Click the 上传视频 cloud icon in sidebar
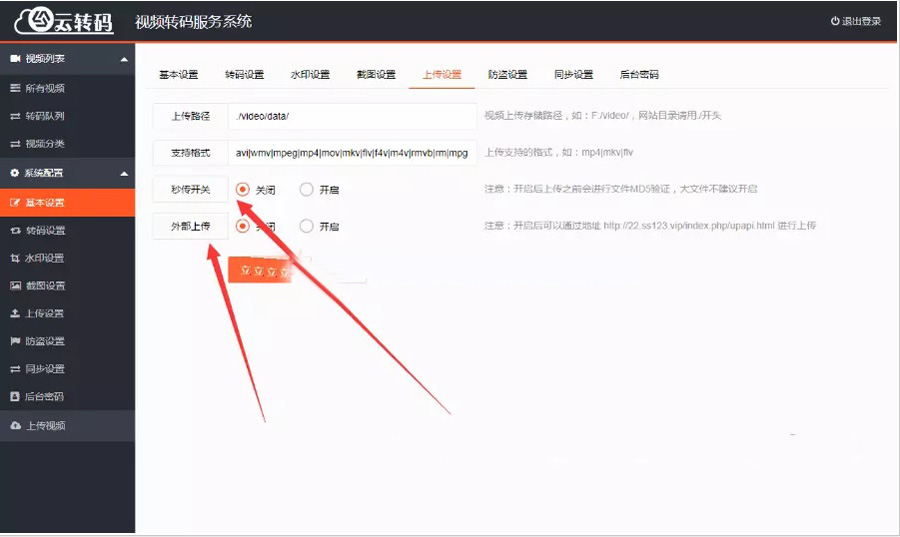The width and height of the screenshot is (900, 537). pyautogui.click(x=15, y=426)
